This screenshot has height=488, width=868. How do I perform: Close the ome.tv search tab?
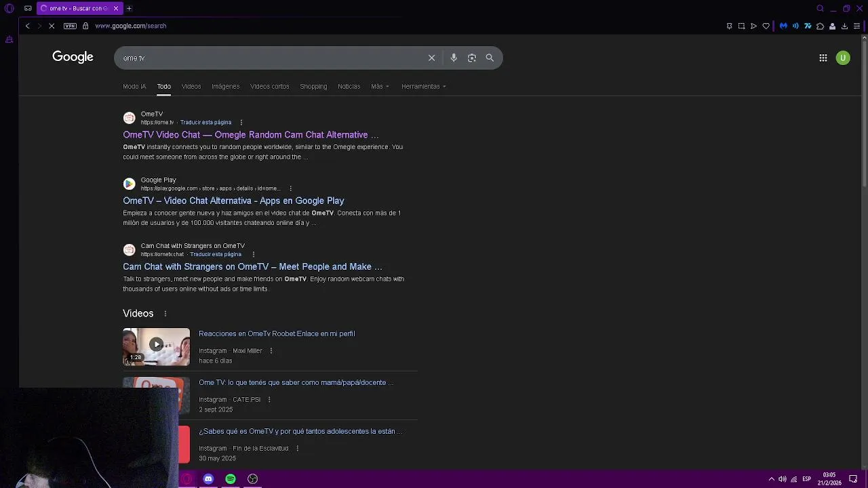pyautogui.click(x=116, y=8)
